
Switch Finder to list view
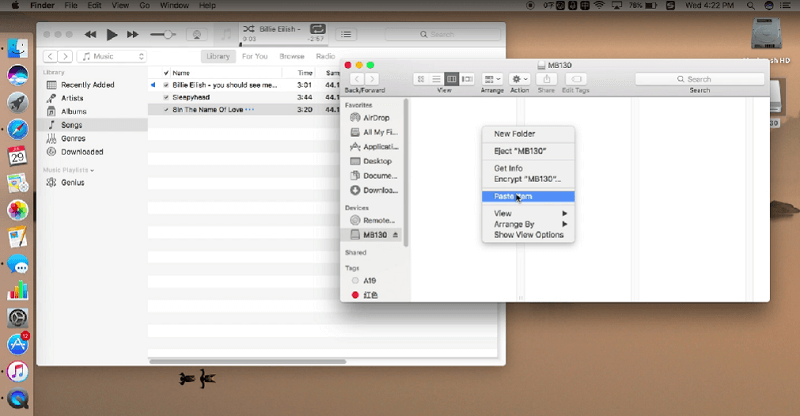tap(436, 79)
